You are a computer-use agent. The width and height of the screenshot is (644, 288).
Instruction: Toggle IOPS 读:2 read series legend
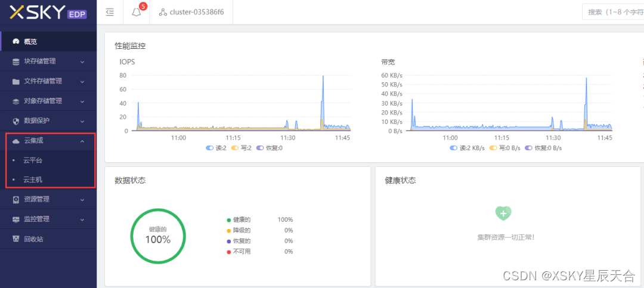coord(216,147)
